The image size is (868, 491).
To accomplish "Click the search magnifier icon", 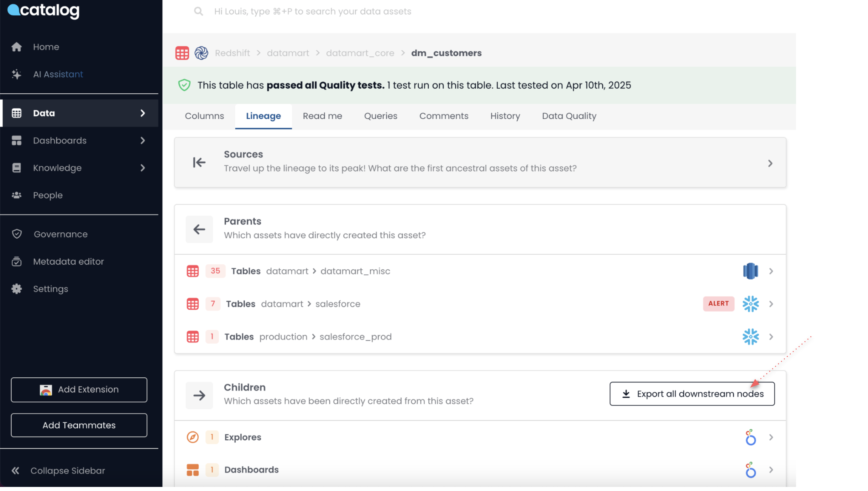I will (198, 12).
